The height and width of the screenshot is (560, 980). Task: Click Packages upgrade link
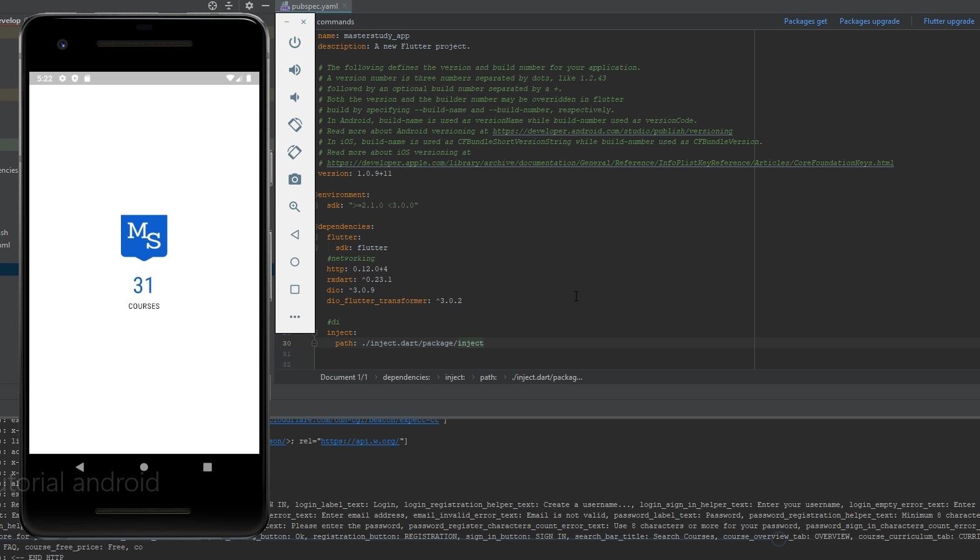click(x=869, y=21)
